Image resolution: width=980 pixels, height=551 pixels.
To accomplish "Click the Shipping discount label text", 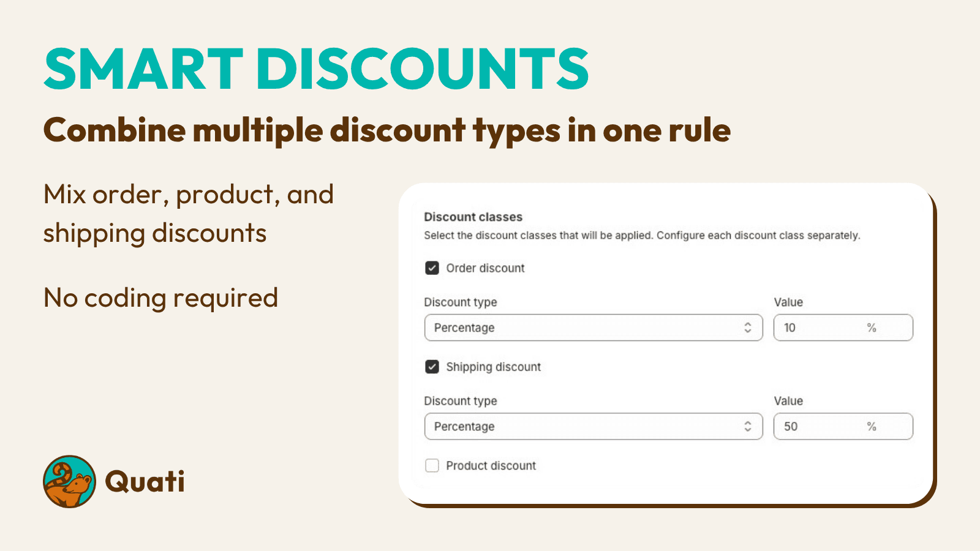I will pos(494,366).
